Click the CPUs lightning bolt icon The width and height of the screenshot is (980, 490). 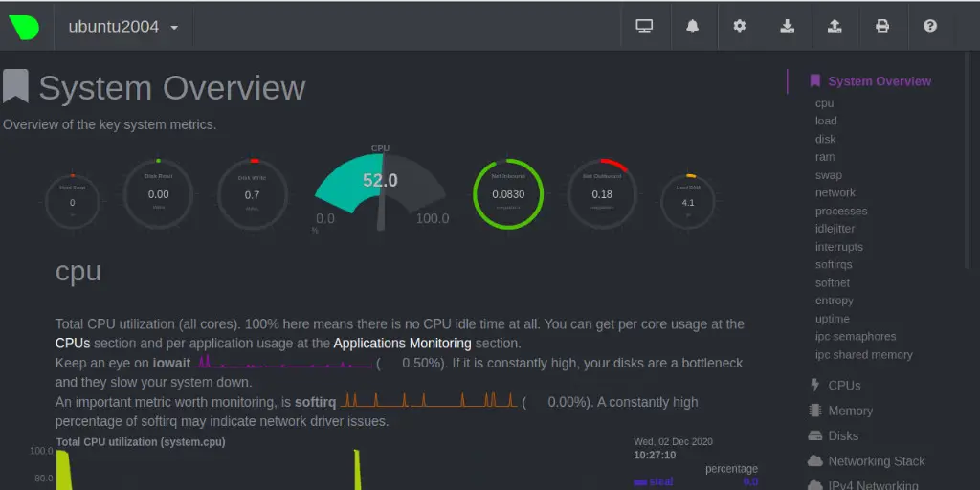[x=814, y=385]
